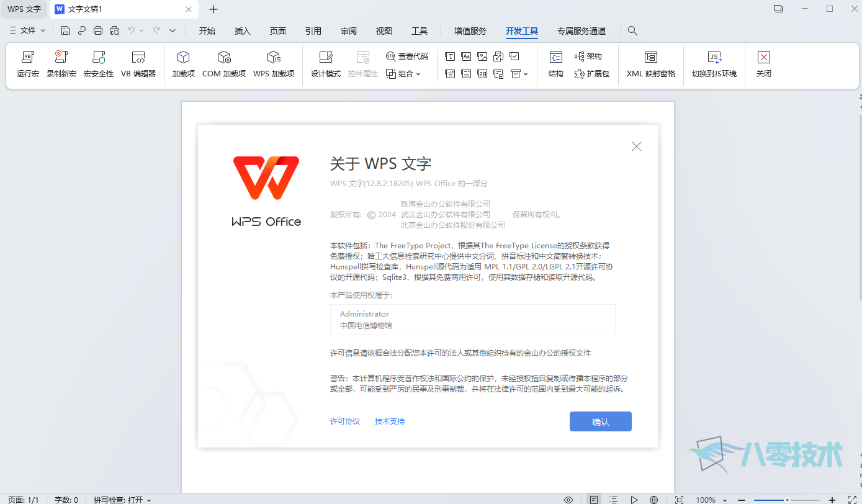Open the 许可协议 license agreement link
Image resolution: width=862 pixels, height=504 pixels.
click(x=345, y=421)
